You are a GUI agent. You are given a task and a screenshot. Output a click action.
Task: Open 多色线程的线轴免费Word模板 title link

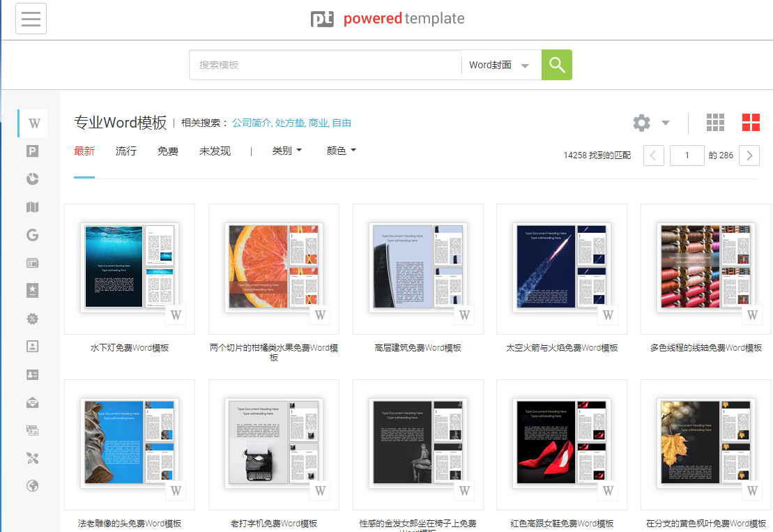[705, 348]
